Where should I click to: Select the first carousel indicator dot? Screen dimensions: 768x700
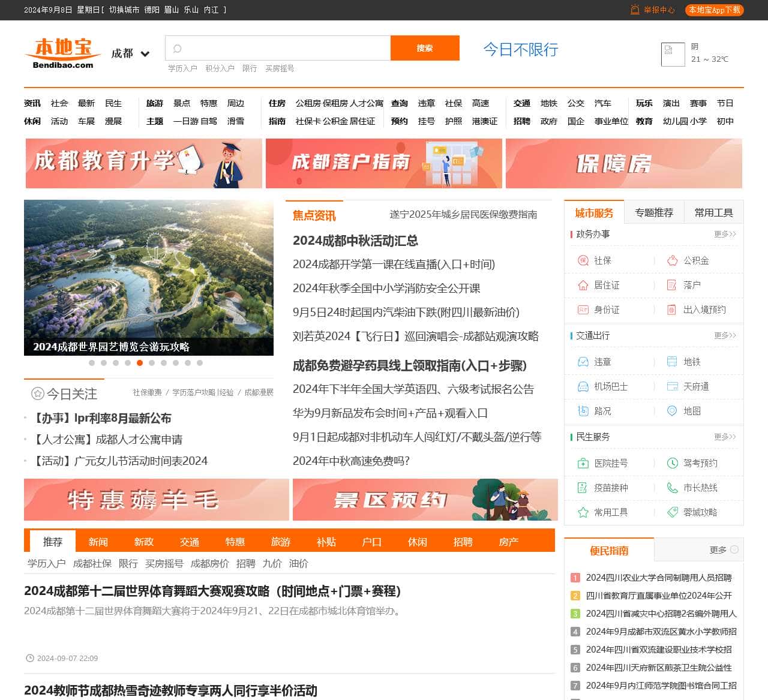pyautogui.click(x=92, y=363)
